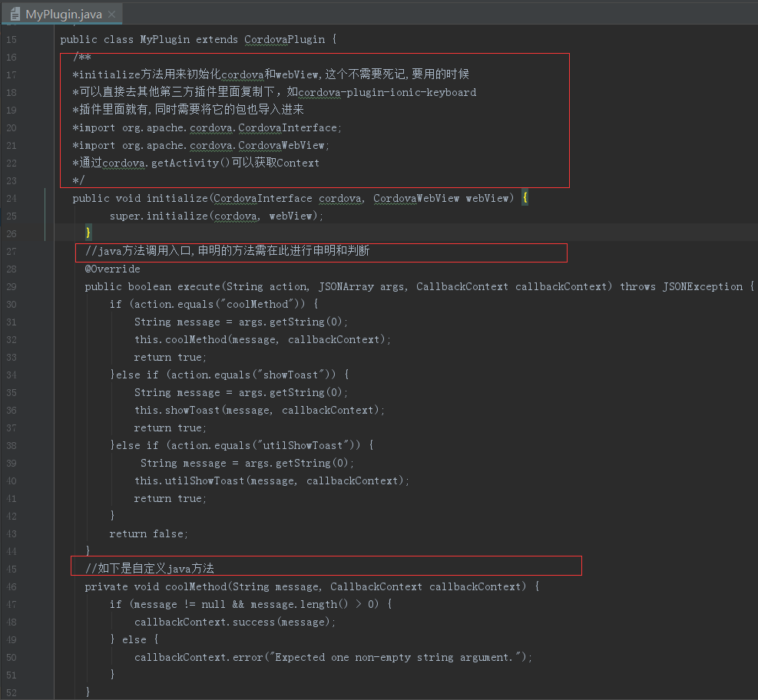This screenshot has height=700, width=758.
Task: Click the @Override annotation
Action: 113,269
